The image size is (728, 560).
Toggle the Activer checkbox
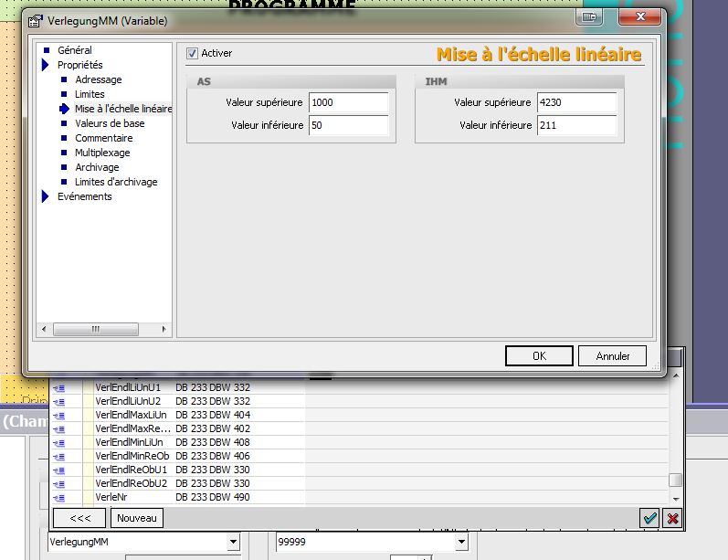192,53
